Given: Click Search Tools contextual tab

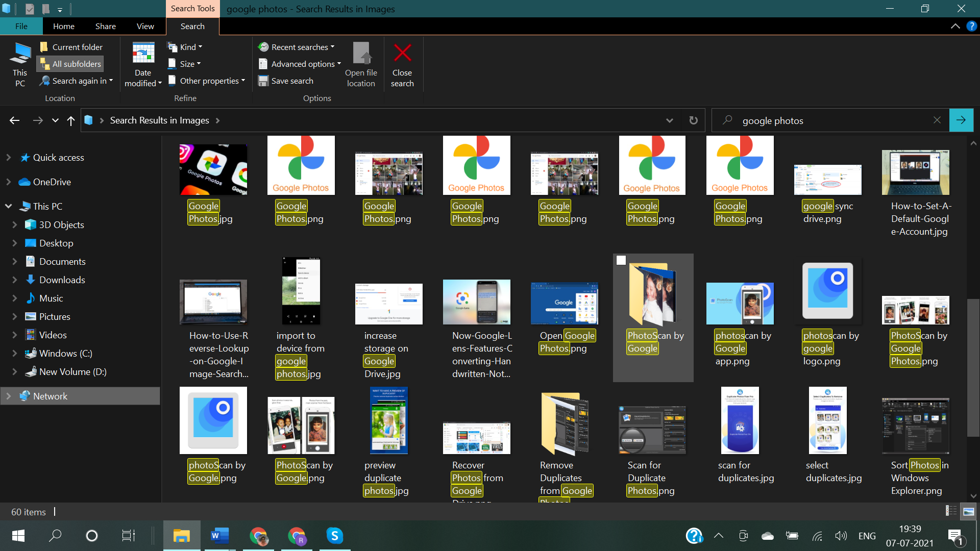Looking at the screenshot, I should coord(192,8).
